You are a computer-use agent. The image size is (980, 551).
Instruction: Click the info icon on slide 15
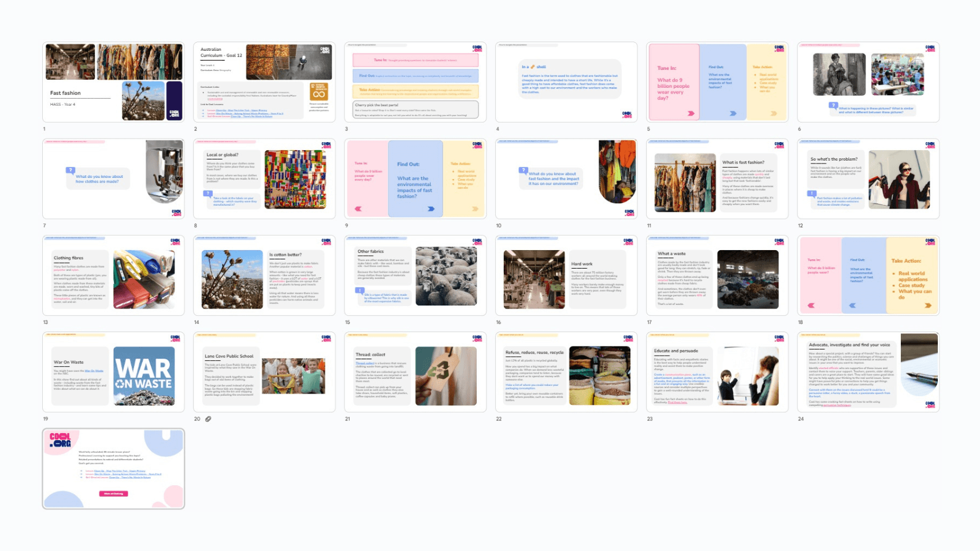coord(359,291)
